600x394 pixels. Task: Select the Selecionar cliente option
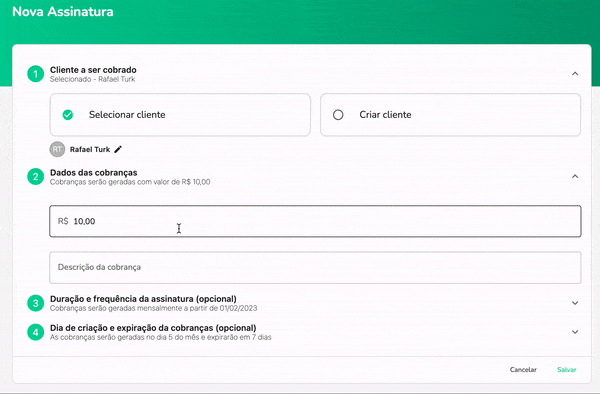(180, 115)
